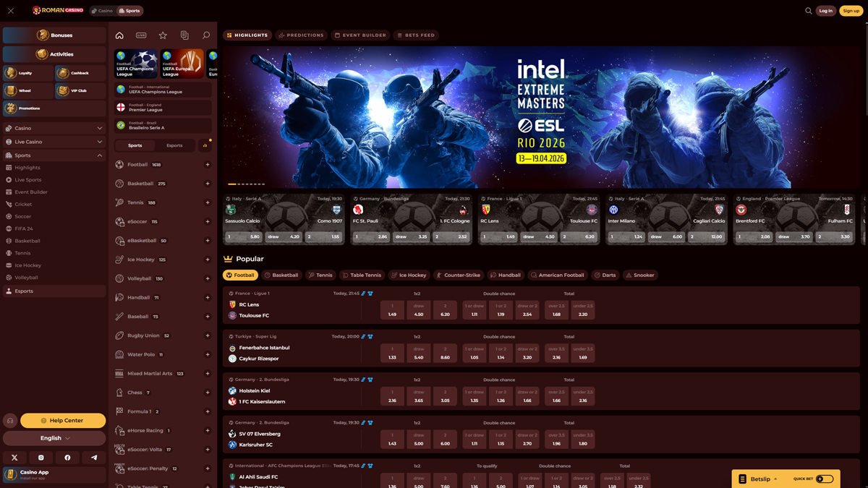The image size is (868, 488).
Task: Open Premier League league row
Action: 163,107
